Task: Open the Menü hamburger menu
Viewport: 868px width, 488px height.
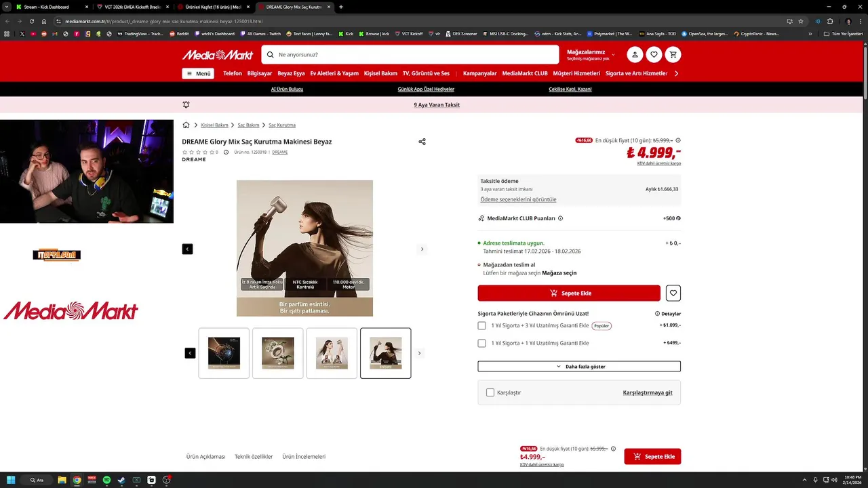Action: click(x=198, y=73)
